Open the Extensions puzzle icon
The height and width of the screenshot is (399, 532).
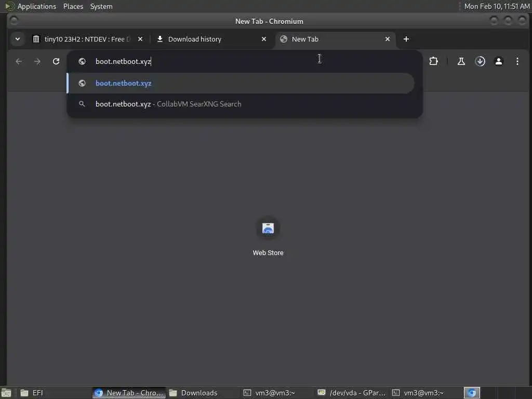click(433, 61)
